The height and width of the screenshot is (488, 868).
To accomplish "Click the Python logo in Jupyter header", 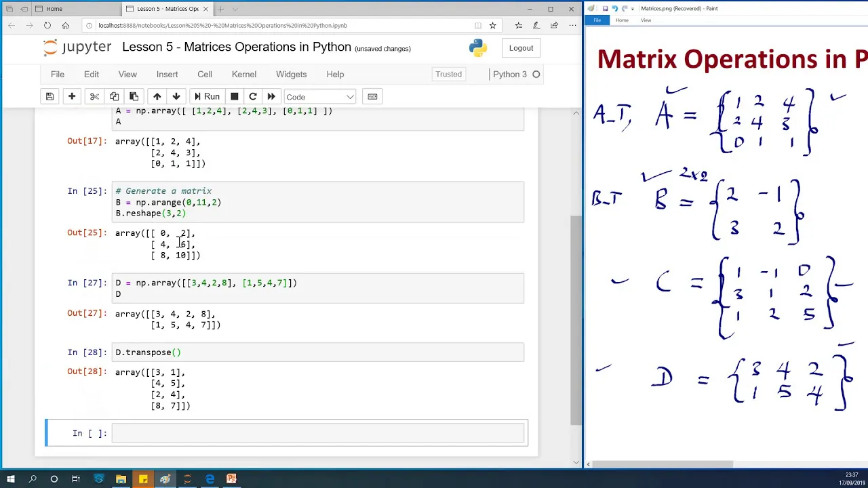I will (478, 48).
